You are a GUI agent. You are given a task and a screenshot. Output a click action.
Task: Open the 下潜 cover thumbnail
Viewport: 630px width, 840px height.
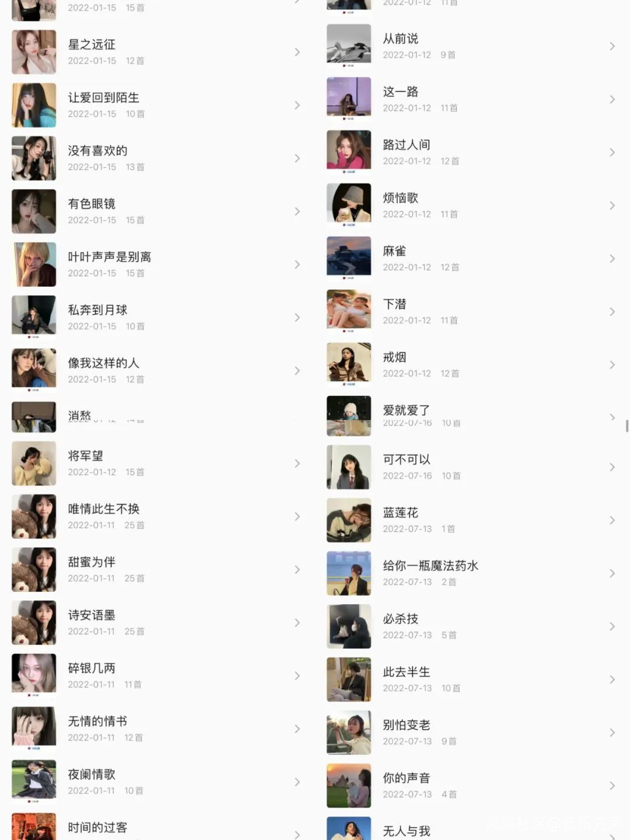click(x=349, y=312)
